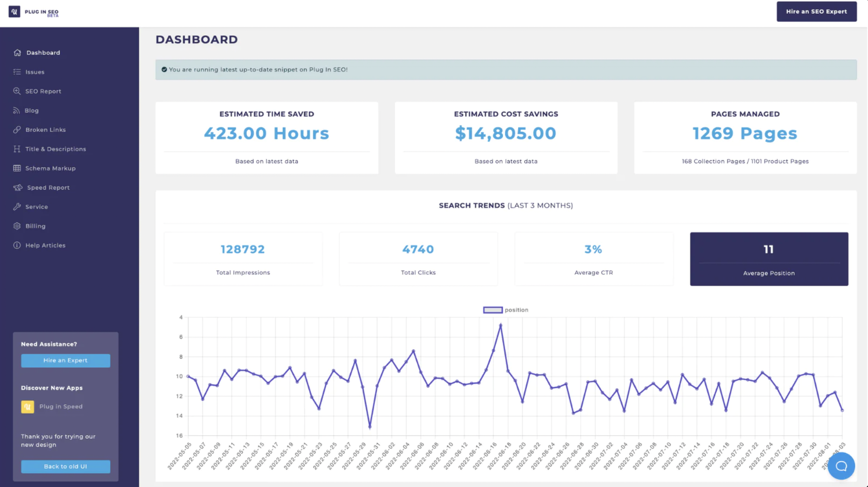Click the SEO Report icon in sidebar

tap(16, 91)
